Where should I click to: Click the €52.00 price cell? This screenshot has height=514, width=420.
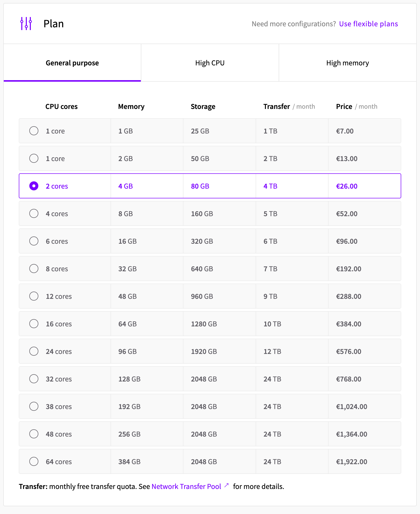point(365,213)
